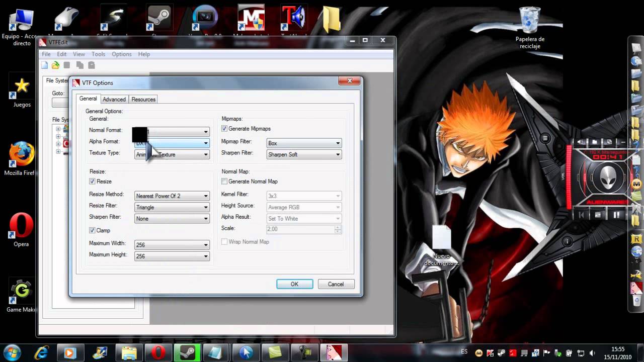Open the Papelera de reciclaje icon
The width and height of the screenshot is (644, 362).
[530, 27]
